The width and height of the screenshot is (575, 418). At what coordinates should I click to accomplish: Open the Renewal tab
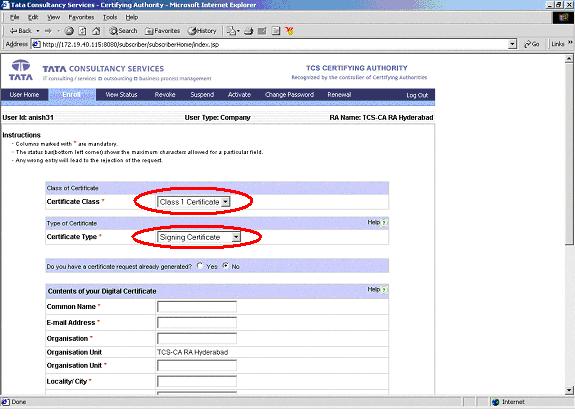[x=339, y=95]
